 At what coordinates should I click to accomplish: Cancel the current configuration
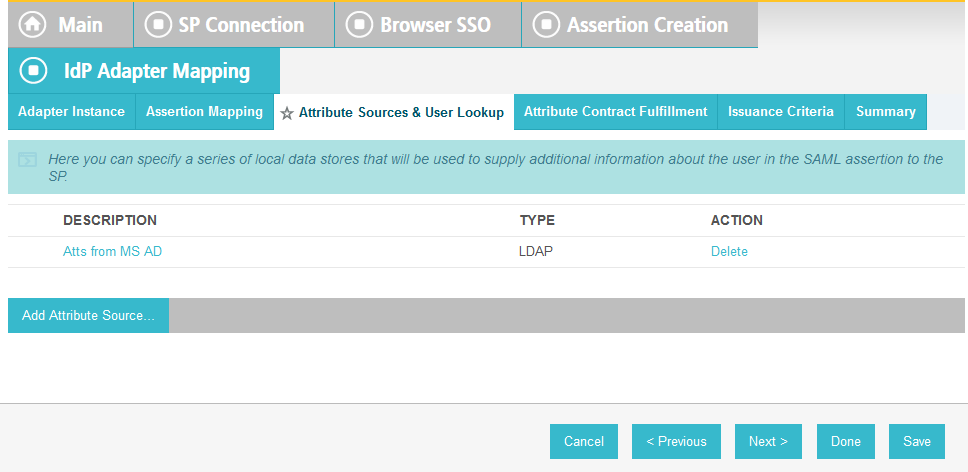coord(584,441)
